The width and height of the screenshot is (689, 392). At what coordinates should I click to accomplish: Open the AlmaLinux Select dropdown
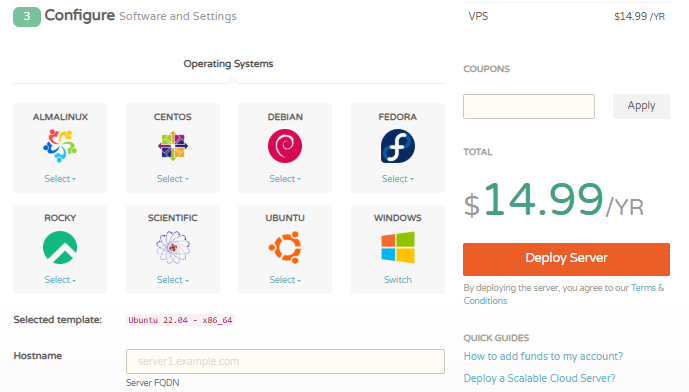click(60, 179)
